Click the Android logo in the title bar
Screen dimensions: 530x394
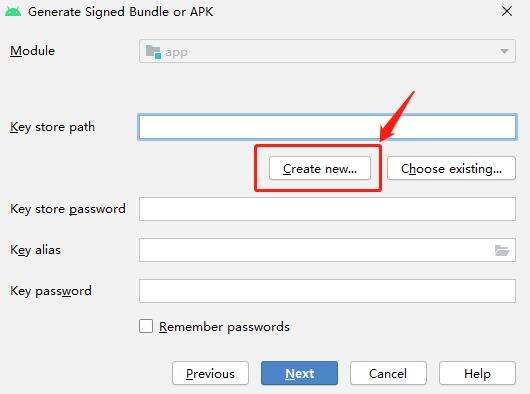coord(13,11)
